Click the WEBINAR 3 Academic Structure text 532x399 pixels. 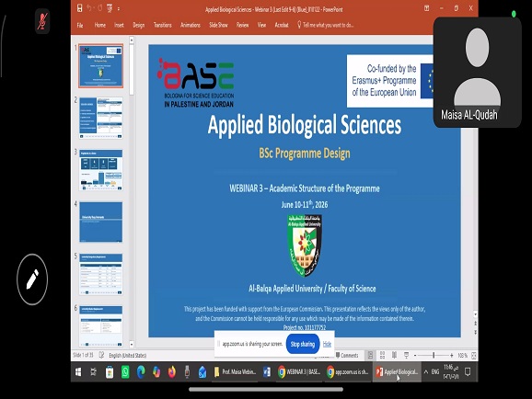point(305,188)
